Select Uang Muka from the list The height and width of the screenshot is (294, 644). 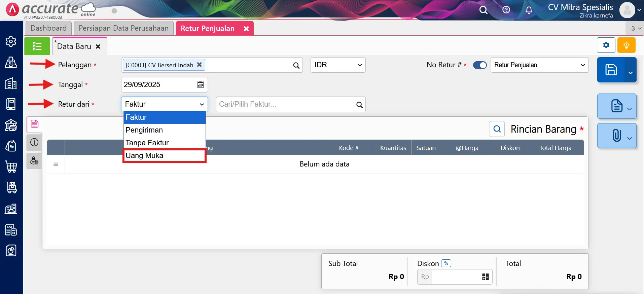tap(164, 156)
